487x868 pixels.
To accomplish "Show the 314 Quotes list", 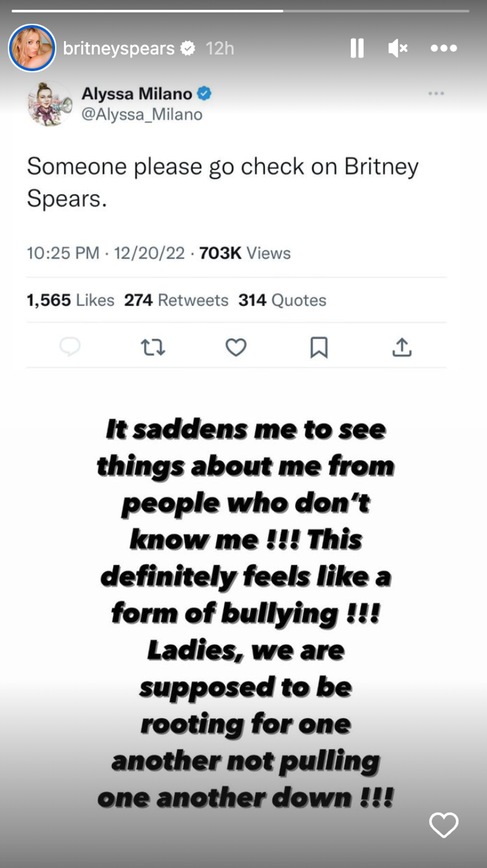I will pos(282,300).
